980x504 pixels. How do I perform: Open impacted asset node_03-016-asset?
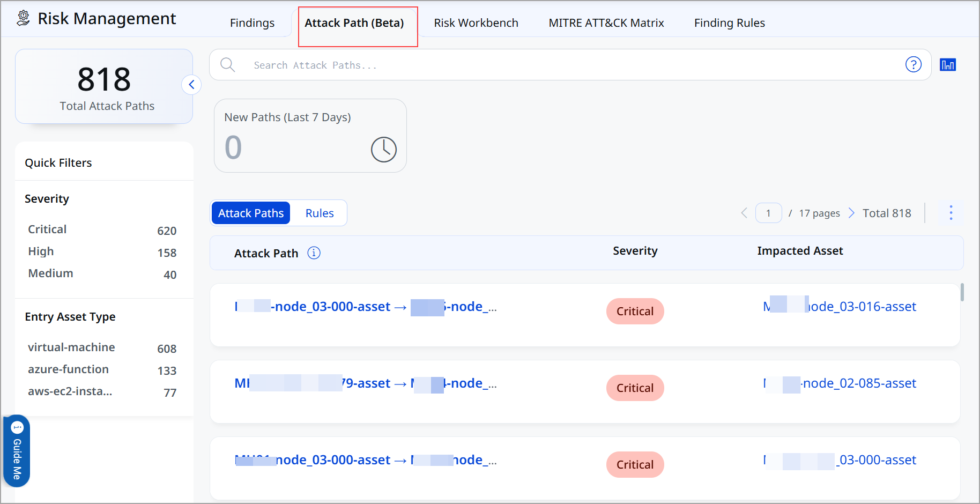840,307
